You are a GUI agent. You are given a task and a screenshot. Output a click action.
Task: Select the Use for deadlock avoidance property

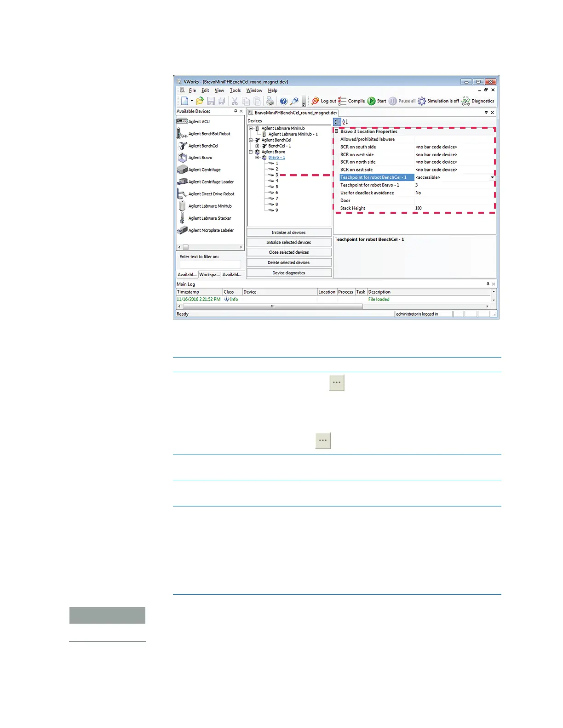tap(414, 193)
